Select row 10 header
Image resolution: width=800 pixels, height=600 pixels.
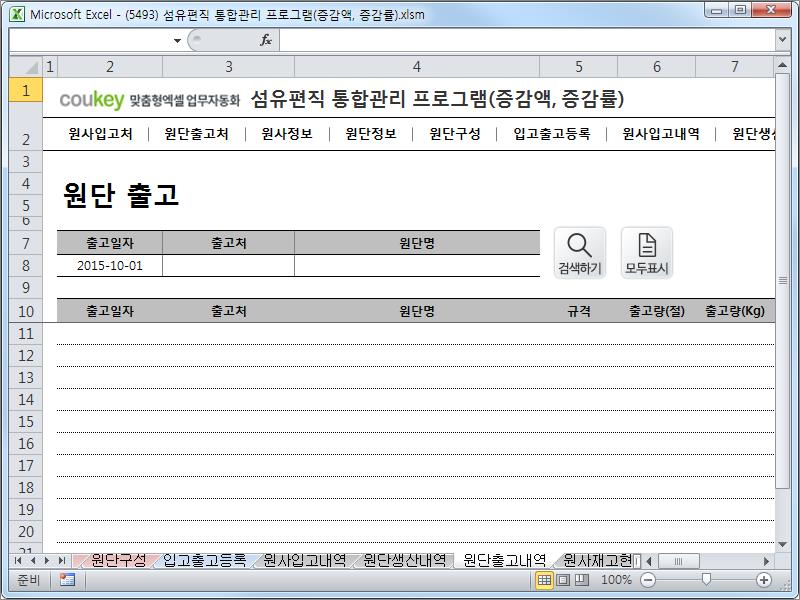point(26,311)
